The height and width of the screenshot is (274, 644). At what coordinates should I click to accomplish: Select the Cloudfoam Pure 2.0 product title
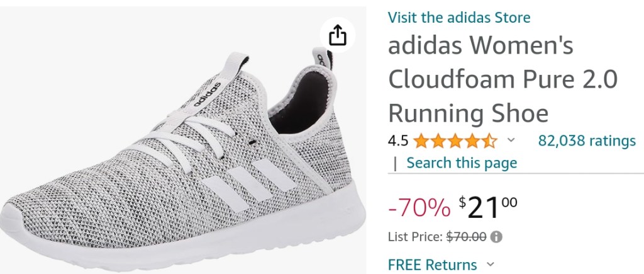[x=502, y=79]
